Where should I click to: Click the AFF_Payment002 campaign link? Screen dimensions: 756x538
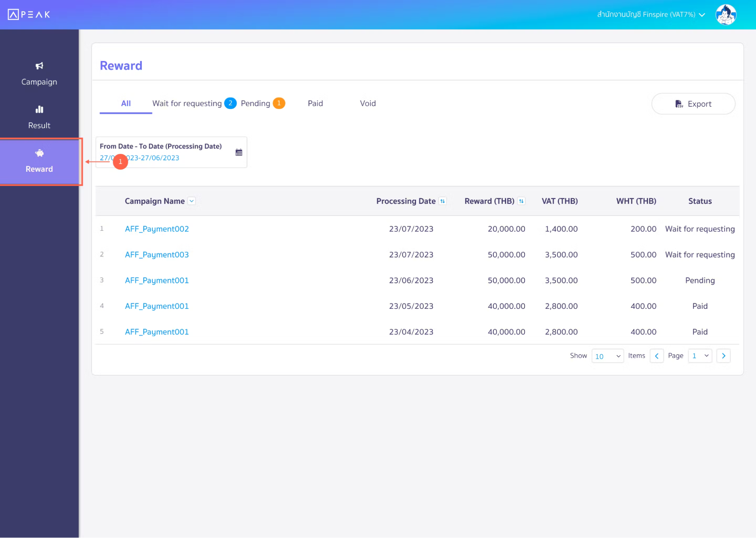coord(157,228)
